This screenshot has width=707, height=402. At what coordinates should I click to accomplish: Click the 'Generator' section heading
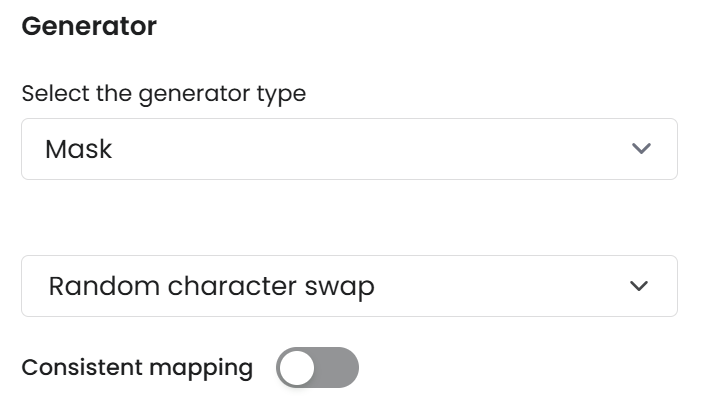(89, 26)
